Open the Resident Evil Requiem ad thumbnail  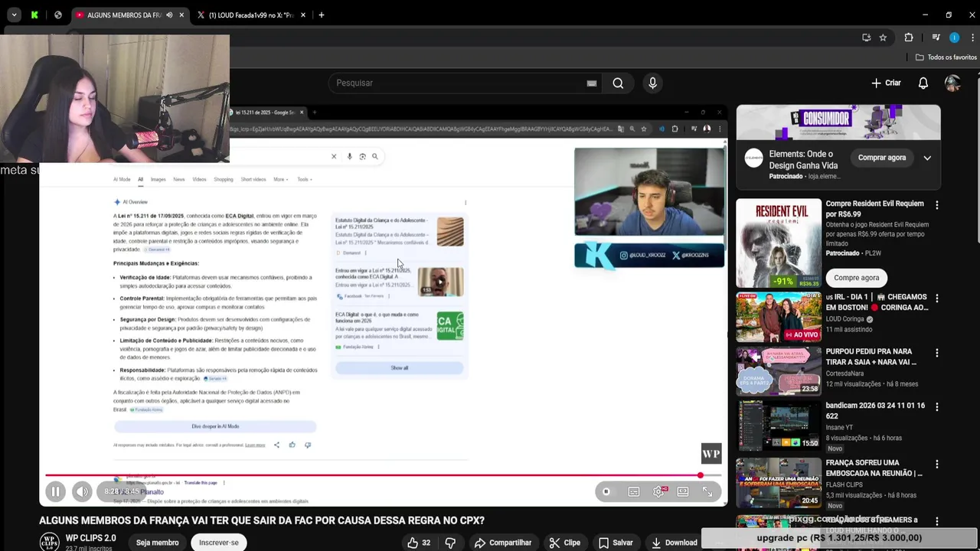click(x=779, y=243)
